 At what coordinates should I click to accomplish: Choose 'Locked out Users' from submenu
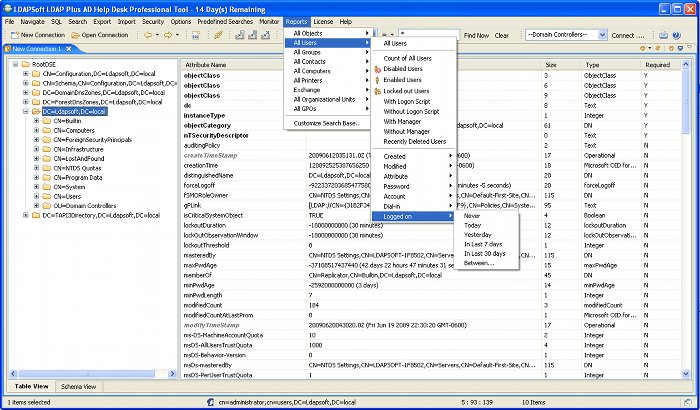coord(408,91)
